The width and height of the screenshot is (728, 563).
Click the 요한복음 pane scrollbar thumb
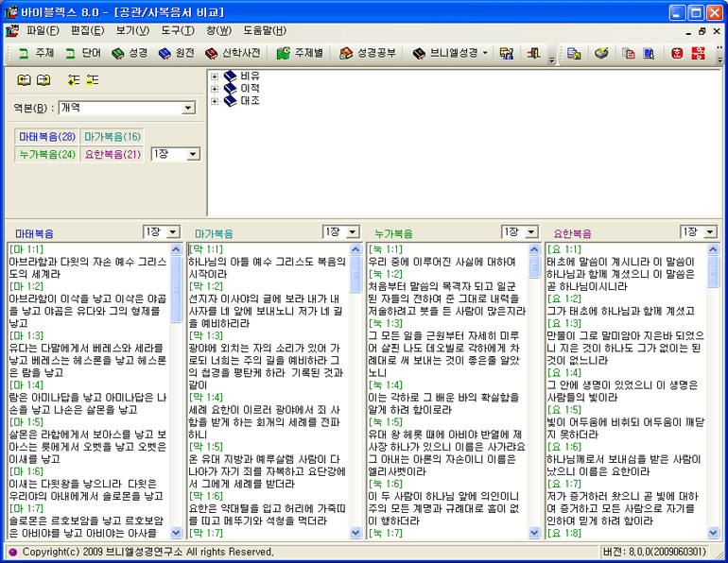[713, 272]
